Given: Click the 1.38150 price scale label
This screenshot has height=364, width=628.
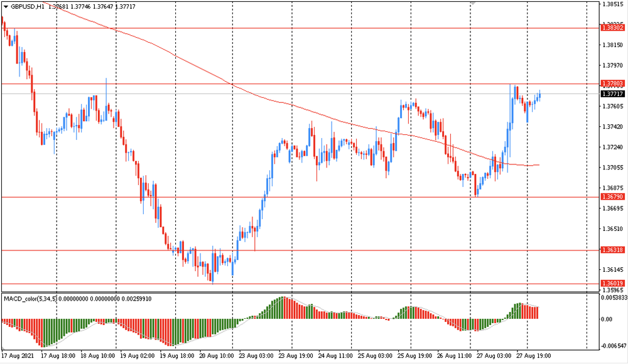Looking at the screenshot, I should [x=613, y=45].
